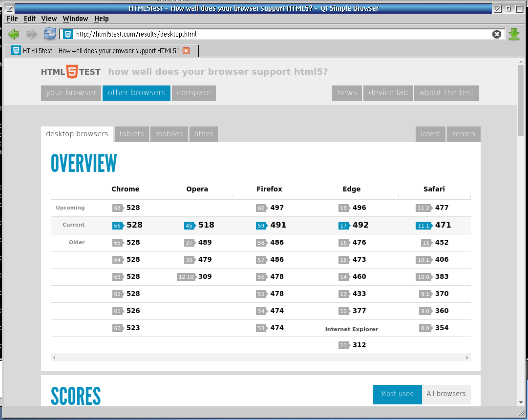528x420 pixels.
Task: Switch to All browsers scores view
Action: [446, 394]
